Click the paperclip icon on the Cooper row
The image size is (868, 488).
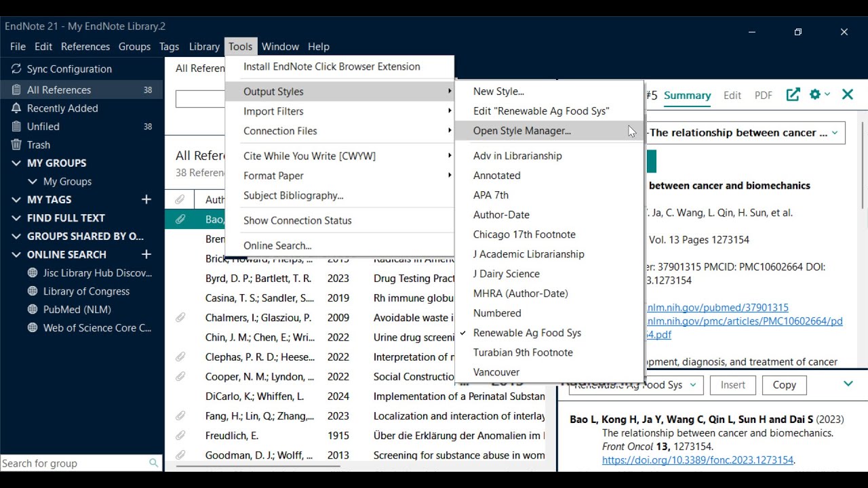click(180, 376)
